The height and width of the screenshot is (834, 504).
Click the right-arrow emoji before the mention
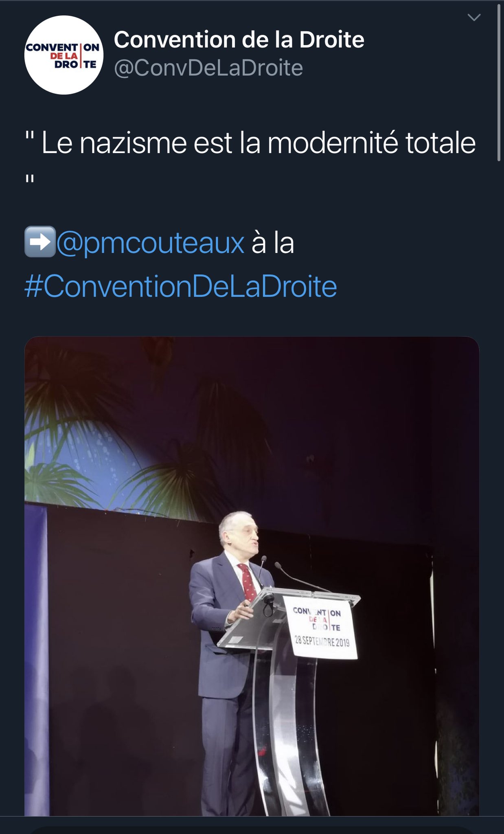click(40, 241)
